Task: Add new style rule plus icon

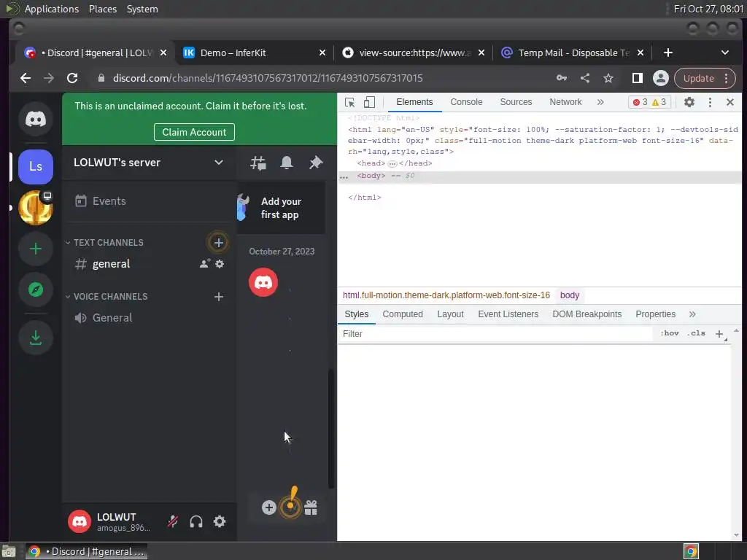Action: click(x=719, y=334)
